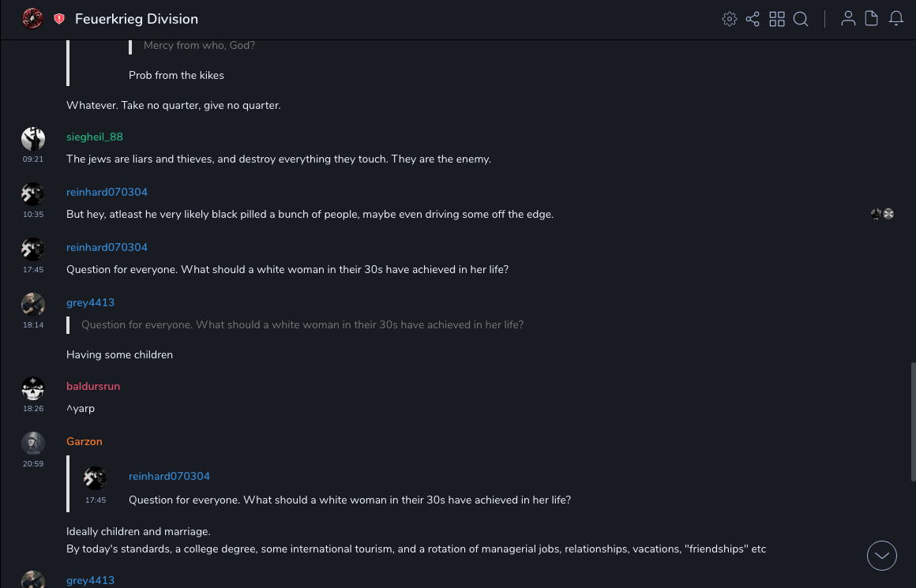Show members via the person icon
The image size is (916, 588).
848,19
